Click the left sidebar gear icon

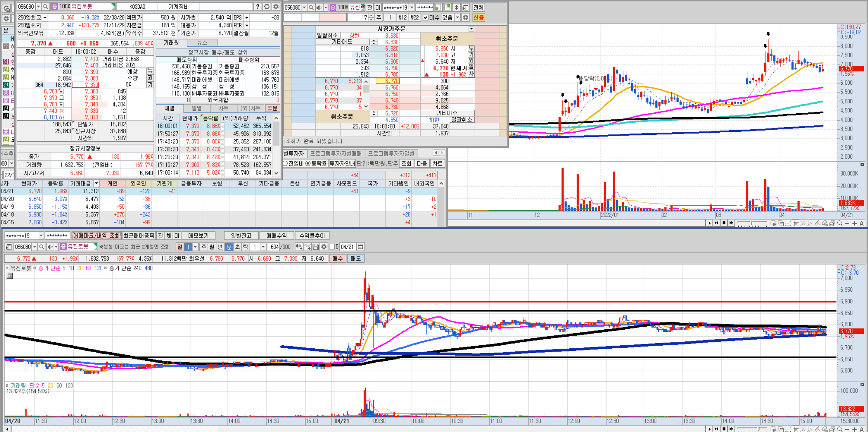(x=6, y=19)
